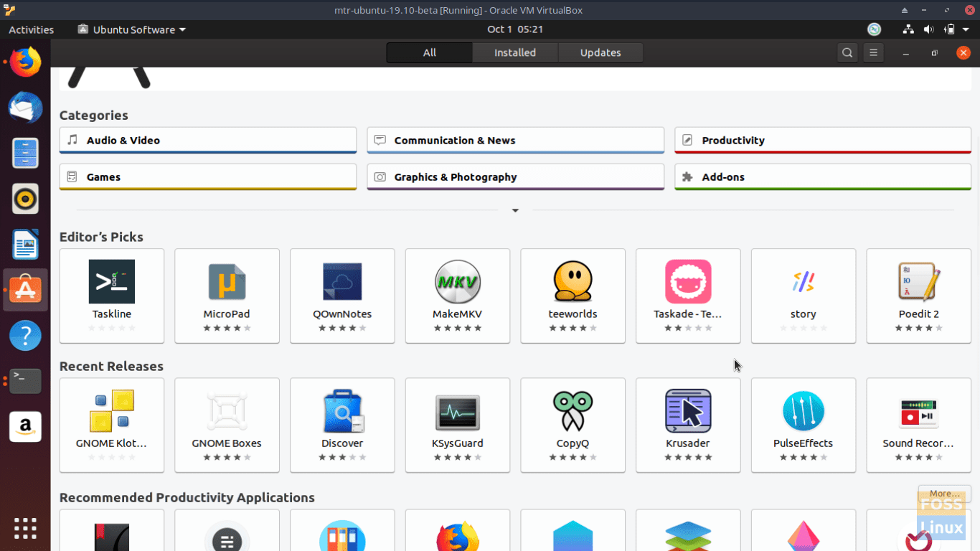The width and height of the screenshot is (980, 551).
Task: Click the network status icon
Action: coord(908,29)
